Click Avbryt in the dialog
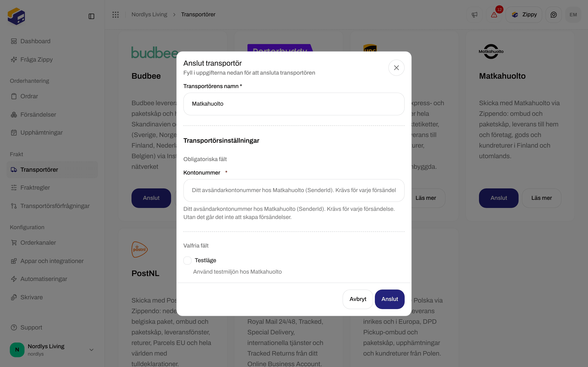This screenshot has width=588, height=367. point(358,299)
